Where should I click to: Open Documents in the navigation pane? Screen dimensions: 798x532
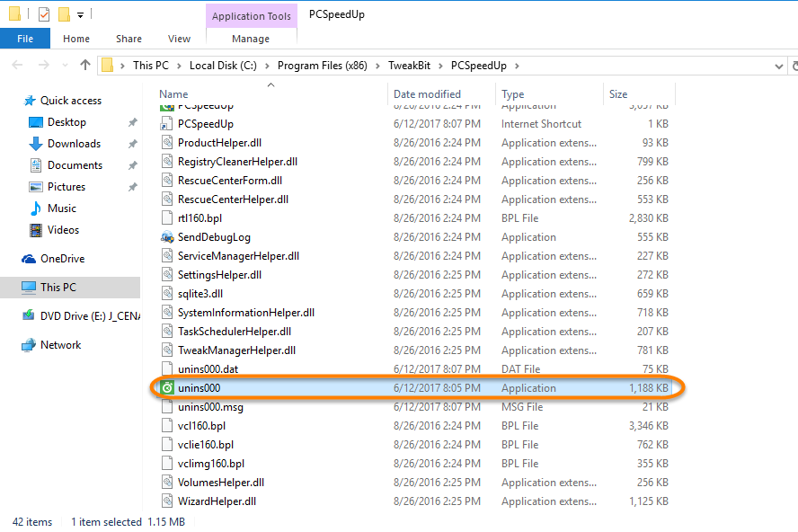point(75,165)
